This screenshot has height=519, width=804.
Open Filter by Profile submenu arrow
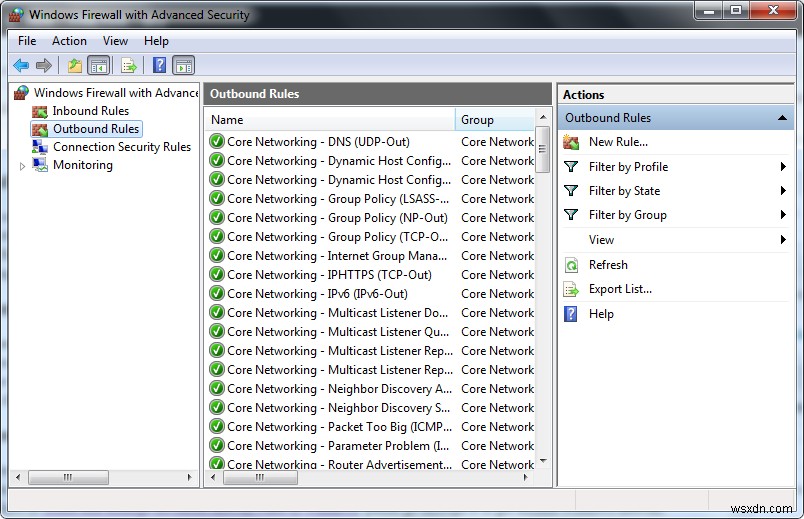click(x=783, y=167)
